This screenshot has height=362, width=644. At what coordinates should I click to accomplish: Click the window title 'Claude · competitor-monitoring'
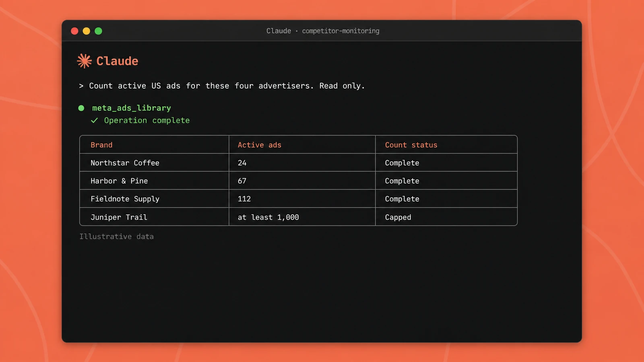323,31
